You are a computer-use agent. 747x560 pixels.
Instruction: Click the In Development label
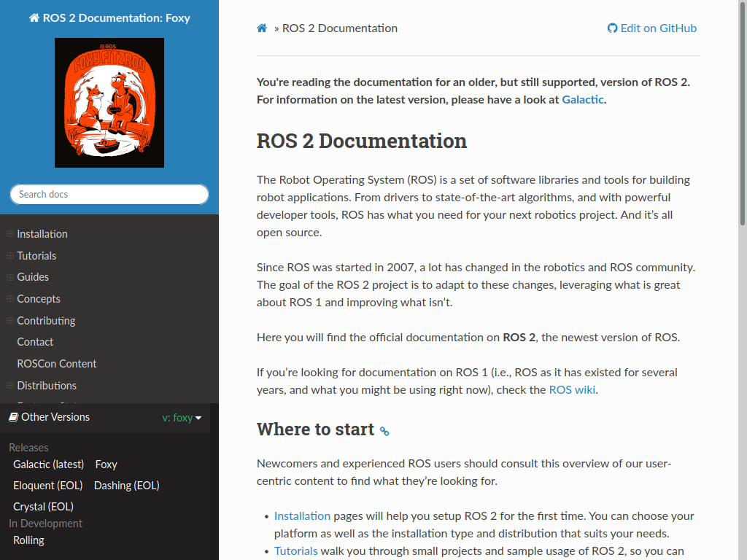click(46, 524)
